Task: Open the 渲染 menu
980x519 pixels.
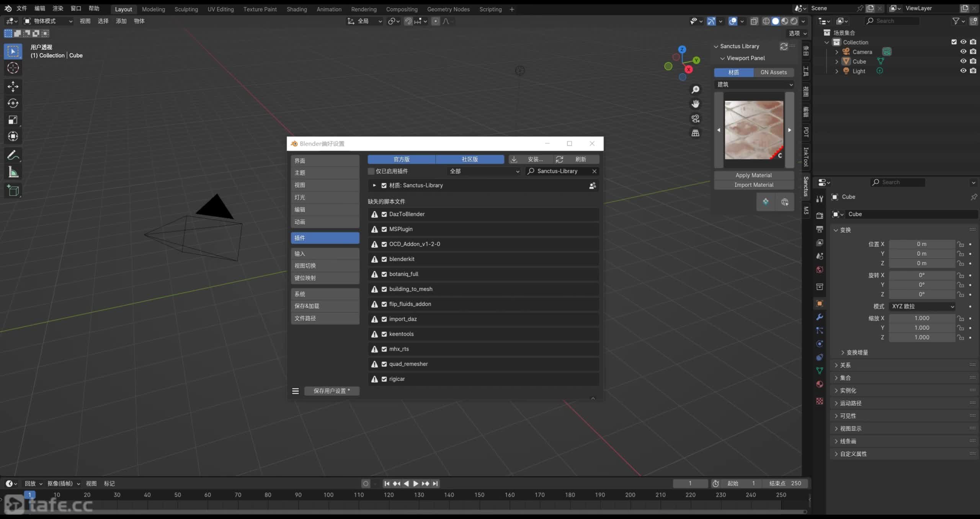Action: click(58, 8)
